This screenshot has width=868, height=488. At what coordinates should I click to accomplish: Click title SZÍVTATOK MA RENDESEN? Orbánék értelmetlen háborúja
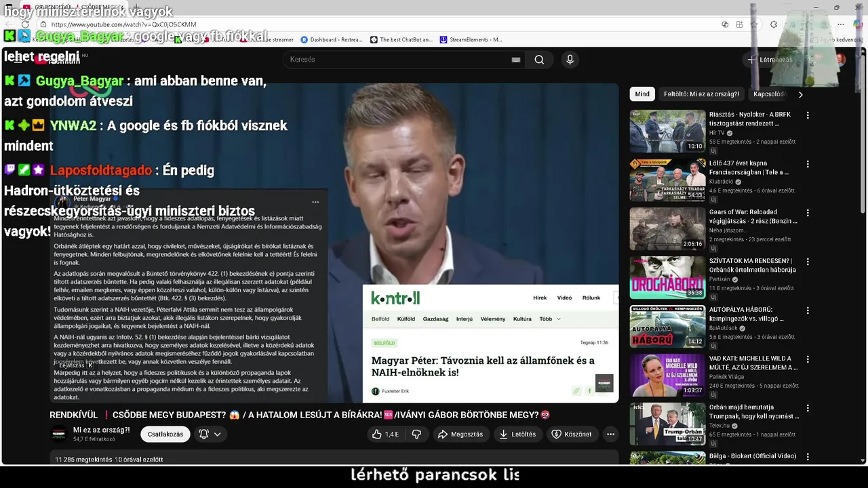[753, 265]
